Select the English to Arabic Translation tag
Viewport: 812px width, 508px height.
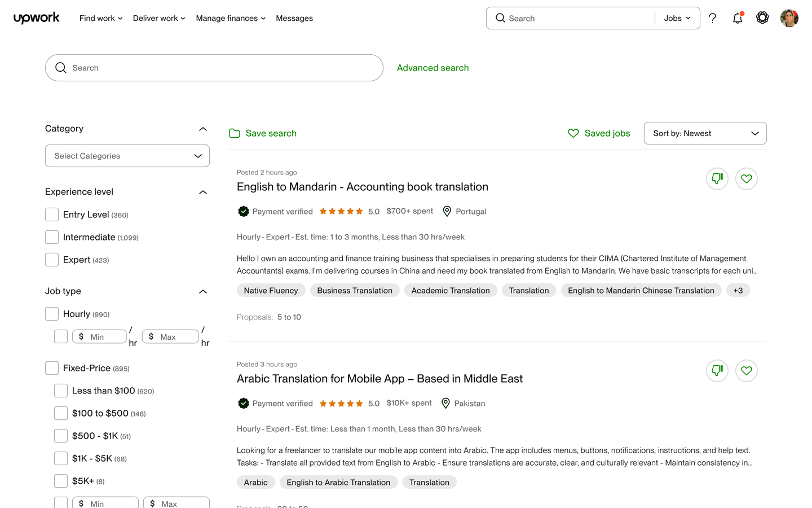coord(338,483)
